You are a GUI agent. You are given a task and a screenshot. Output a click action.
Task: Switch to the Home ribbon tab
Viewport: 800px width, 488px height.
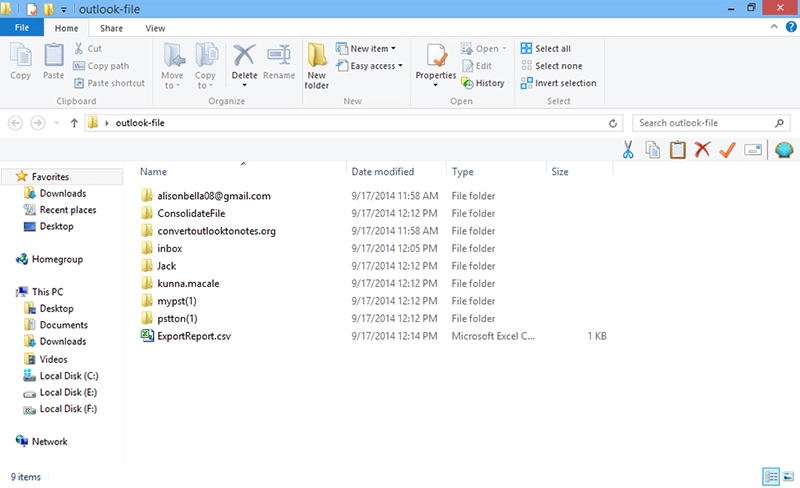click(x=66, y=28)
